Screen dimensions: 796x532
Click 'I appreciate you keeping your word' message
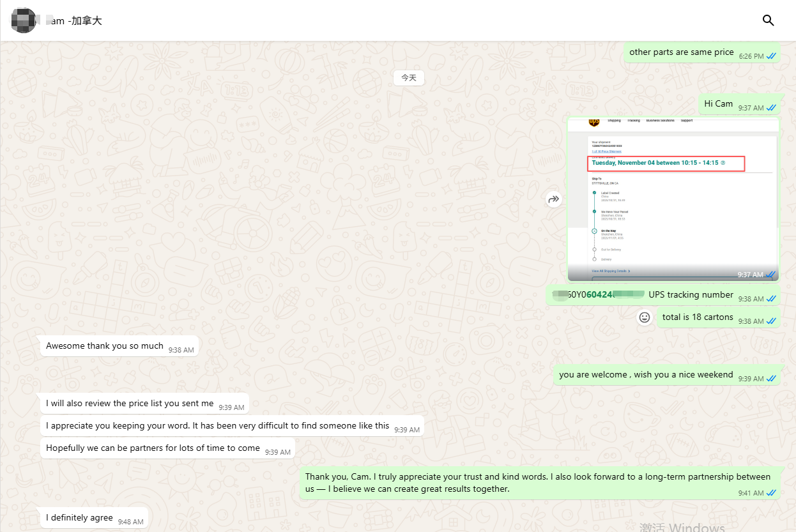coord(217,426)
